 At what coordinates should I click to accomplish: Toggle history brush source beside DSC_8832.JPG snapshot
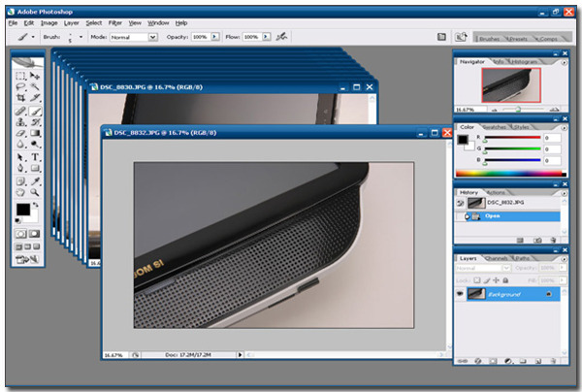[460, 204]
